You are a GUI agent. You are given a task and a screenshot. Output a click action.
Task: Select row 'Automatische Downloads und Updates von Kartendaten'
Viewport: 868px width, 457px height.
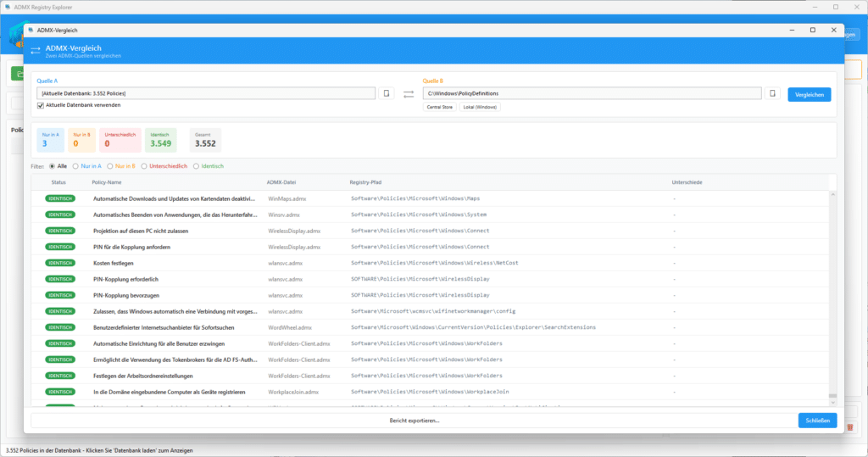point(430,198)
